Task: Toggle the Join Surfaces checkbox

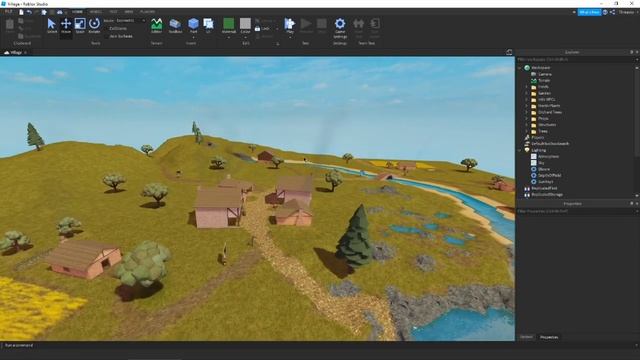Action: pyautogui.click(x=107, y=36)
